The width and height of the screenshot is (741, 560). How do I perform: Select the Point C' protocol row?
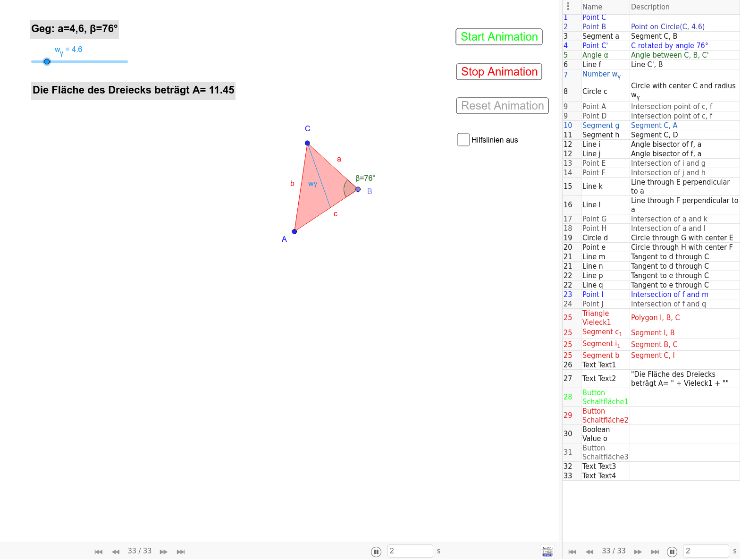pyautogui.click(x=651, y=46)
